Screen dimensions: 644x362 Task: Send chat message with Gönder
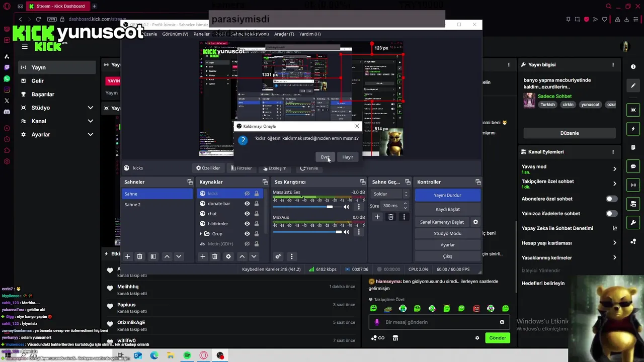498,338
